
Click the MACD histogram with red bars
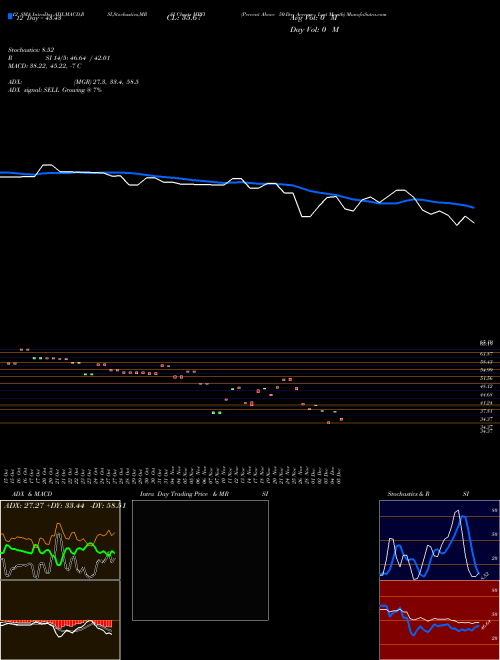coord(60,620)
